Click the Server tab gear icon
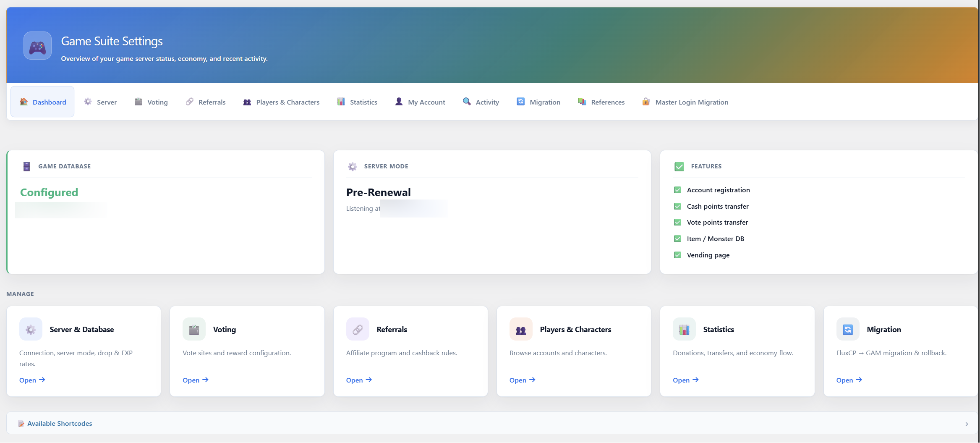This screenshot has width=980, height=443. (88, 102)
